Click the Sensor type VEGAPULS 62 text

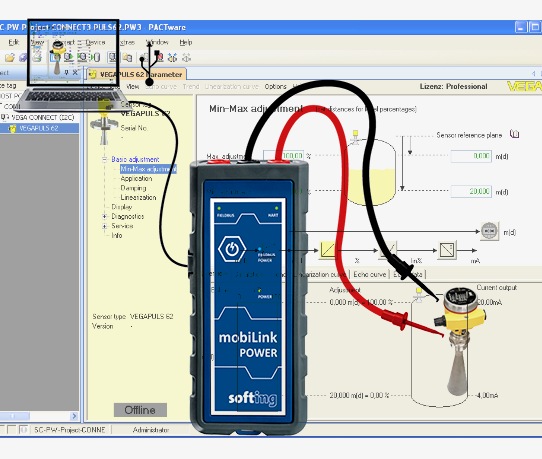click(133, 316)
